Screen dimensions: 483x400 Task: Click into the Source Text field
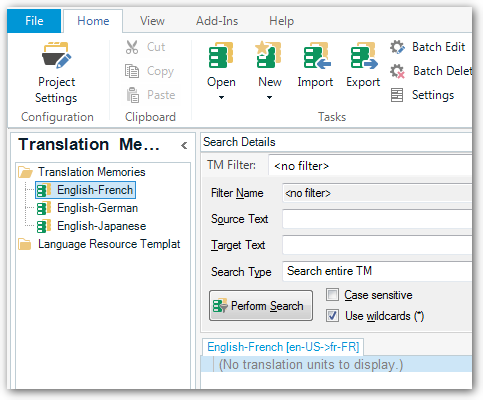(377, 219)
